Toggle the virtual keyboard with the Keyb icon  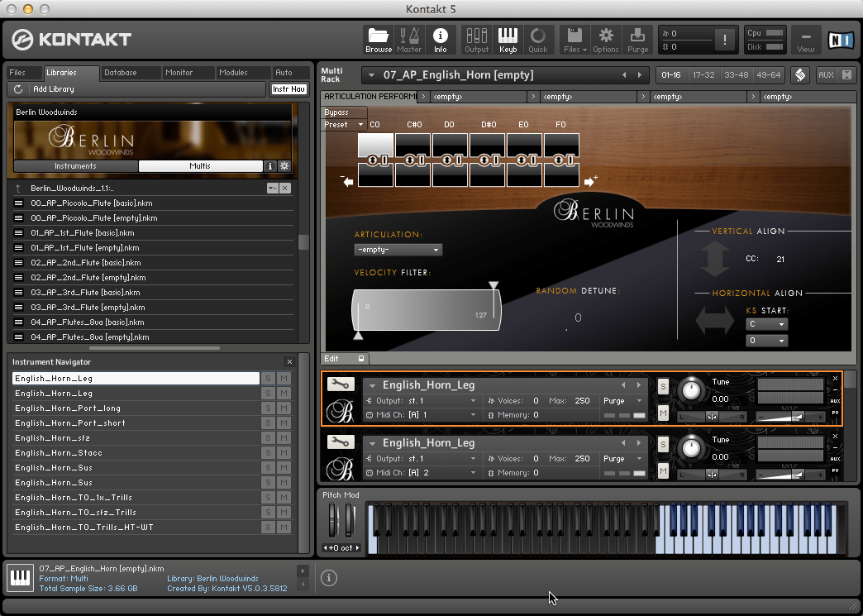click(508, 39)
